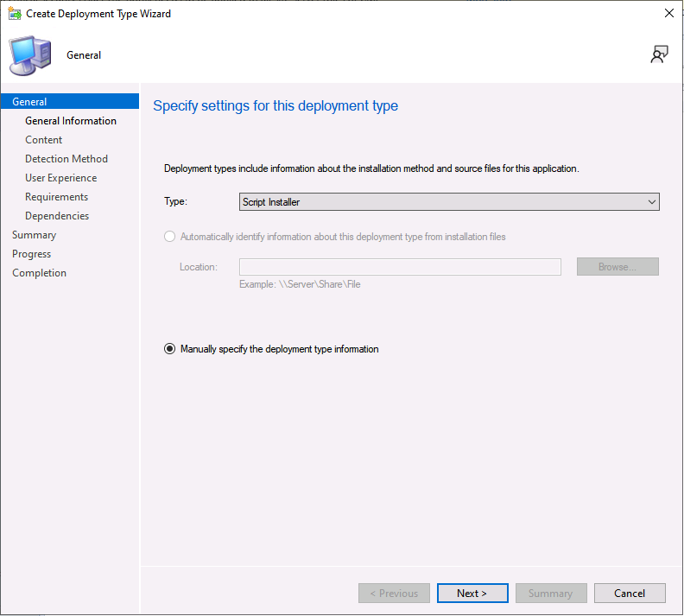
Task: Click the Completion step in sidebar
Action: (40, 273)
